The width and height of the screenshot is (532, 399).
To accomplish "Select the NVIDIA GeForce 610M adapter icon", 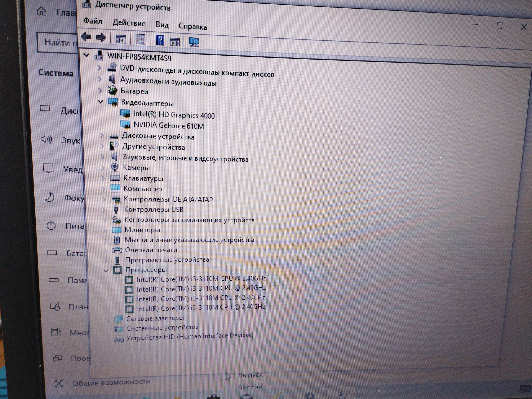I will coord(126,124).
